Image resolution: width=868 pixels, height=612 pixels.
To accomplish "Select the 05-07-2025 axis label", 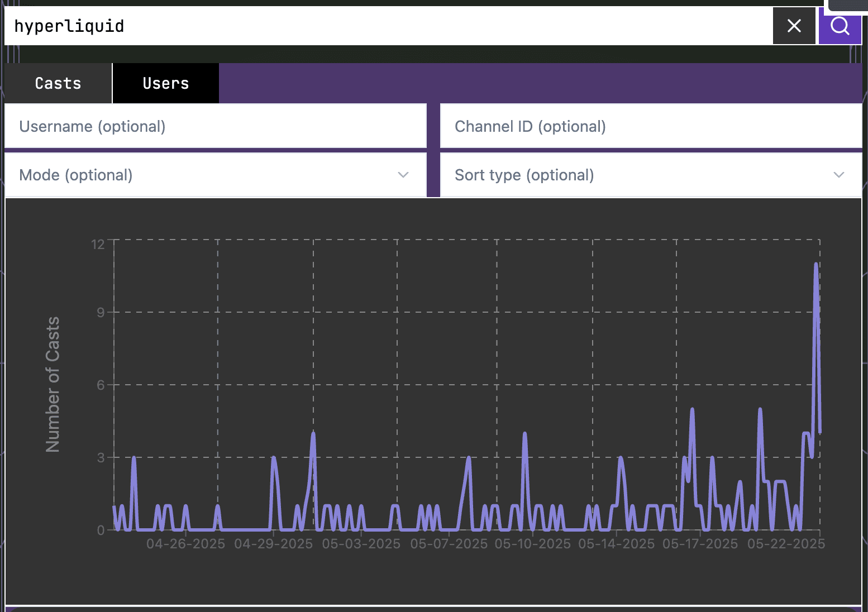I will pos(449,544).
